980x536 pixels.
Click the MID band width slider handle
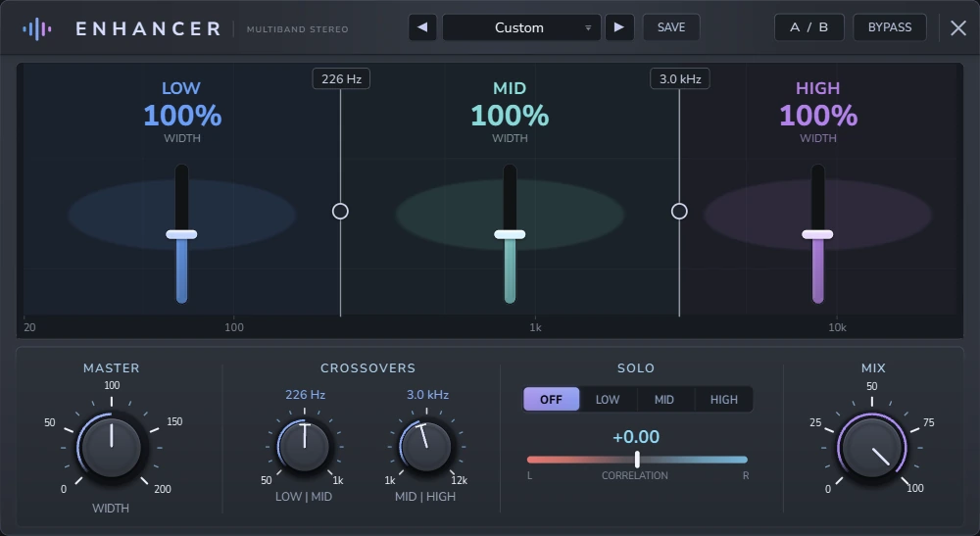(x=510, y=234)
